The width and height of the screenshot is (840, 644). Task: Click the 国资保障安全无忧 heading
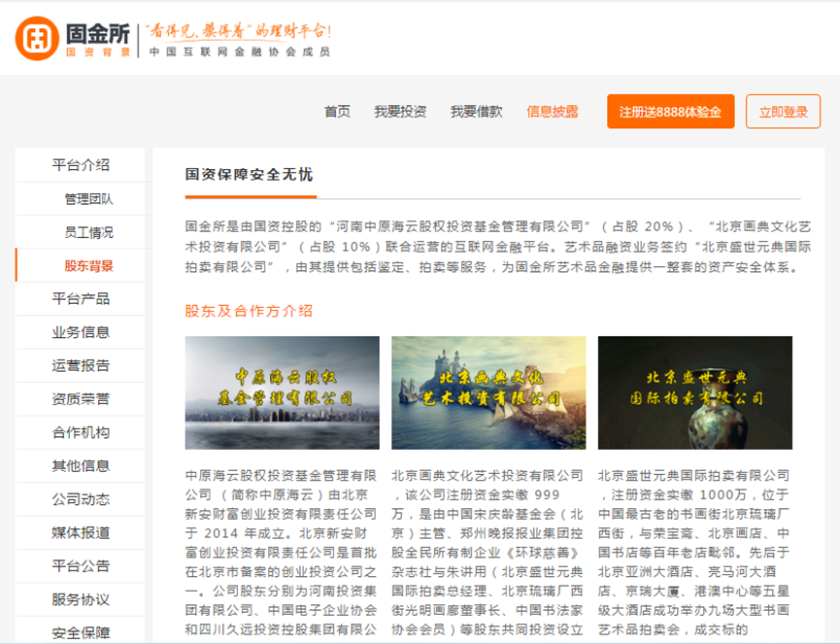[249, 175]
